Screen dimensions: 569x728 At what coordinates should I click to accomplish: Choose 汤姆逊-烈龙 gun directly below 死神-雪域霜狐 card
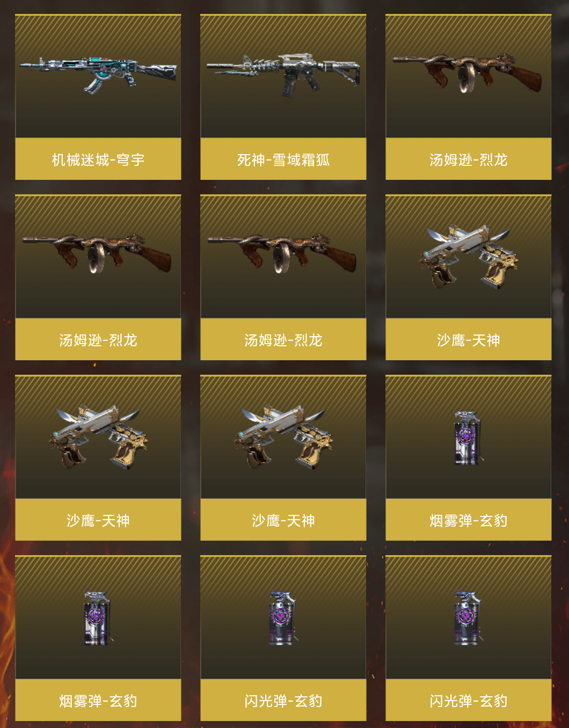pos(282,253)
